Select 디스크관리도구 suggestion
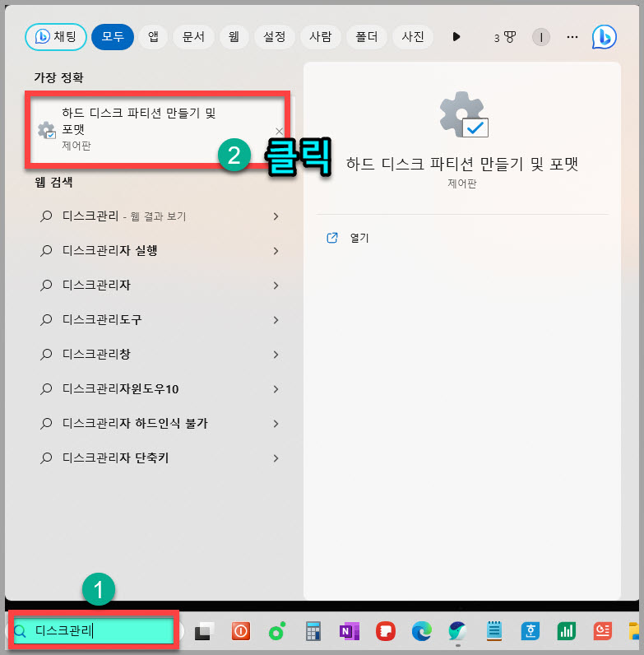 click(102, 320)
